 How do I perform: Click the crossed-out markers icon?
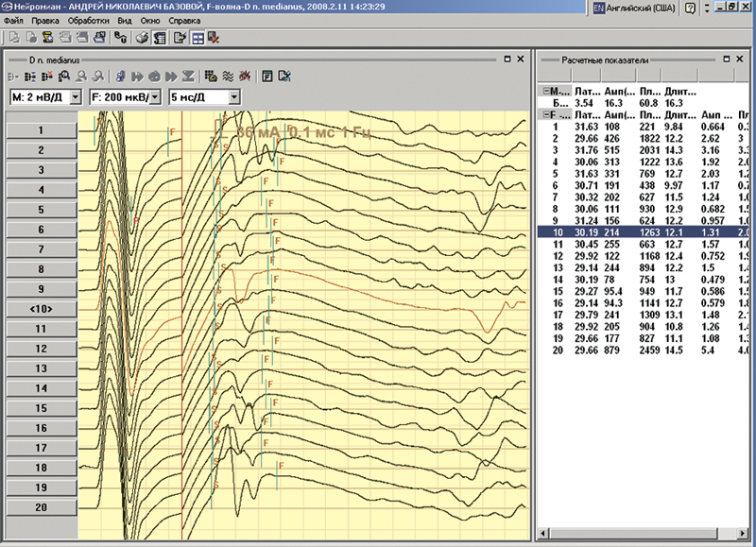click(x=245, y=77)
